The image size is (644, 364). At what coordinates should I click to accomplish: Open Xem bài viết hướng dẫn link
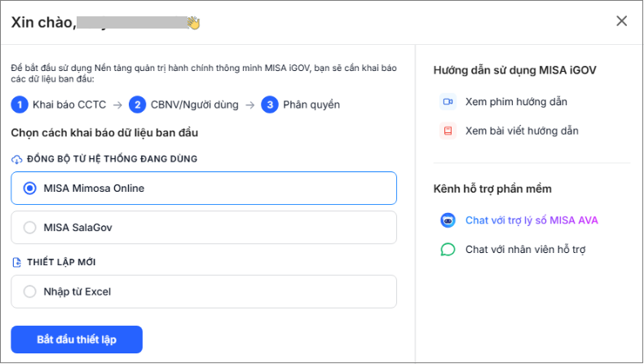522,131
